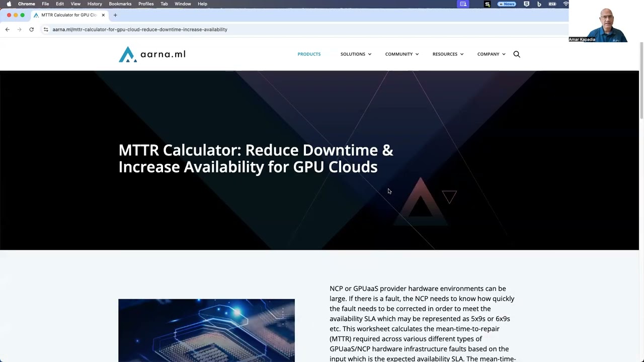Viewport: 644px width, 362px height.
Task: Click the black S menu bar icon
Action: pyautogui.click(x=487, y=4)
